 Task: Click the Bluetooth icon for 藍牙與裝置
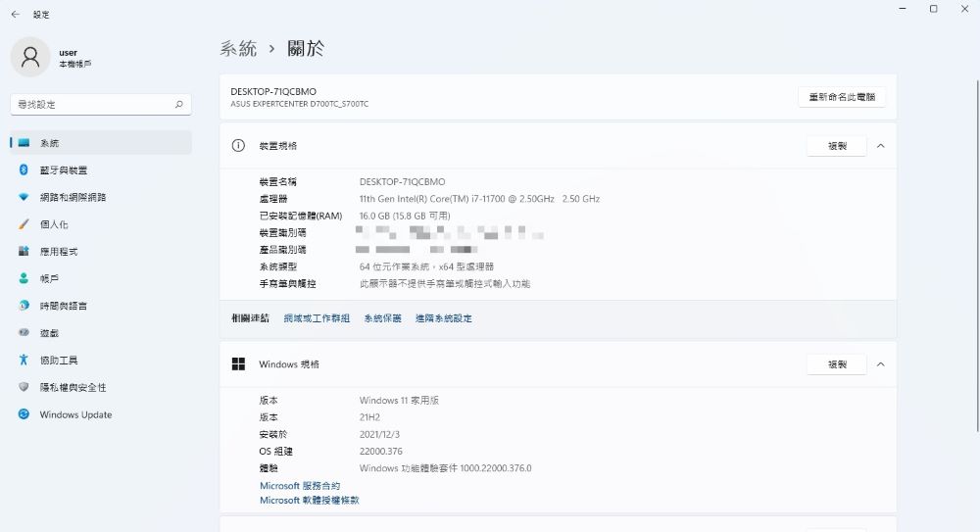[x=24, y=170]
